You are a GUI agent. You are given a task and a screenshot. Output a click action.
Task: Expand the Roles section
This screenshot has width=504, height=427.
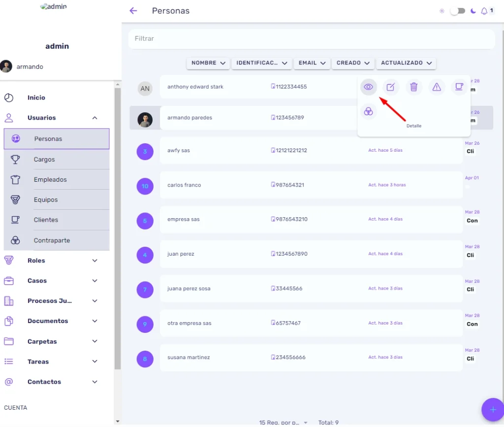coord(94,261)
